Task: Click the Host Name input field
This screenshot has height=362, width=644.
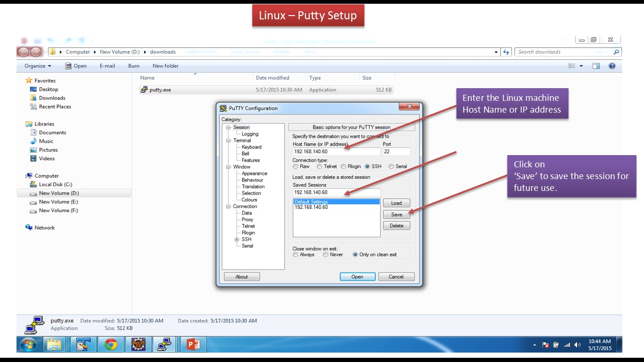Action: click(336, 152)
